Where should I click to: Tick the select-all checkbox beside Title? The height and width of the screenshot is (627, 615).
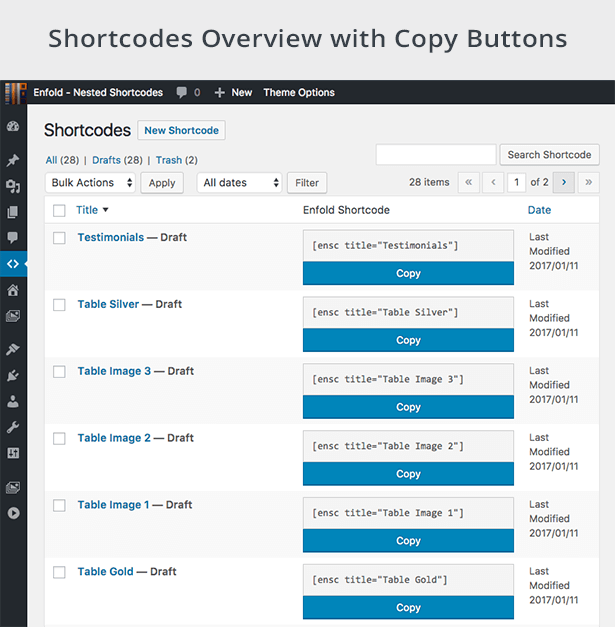(59, 210)
